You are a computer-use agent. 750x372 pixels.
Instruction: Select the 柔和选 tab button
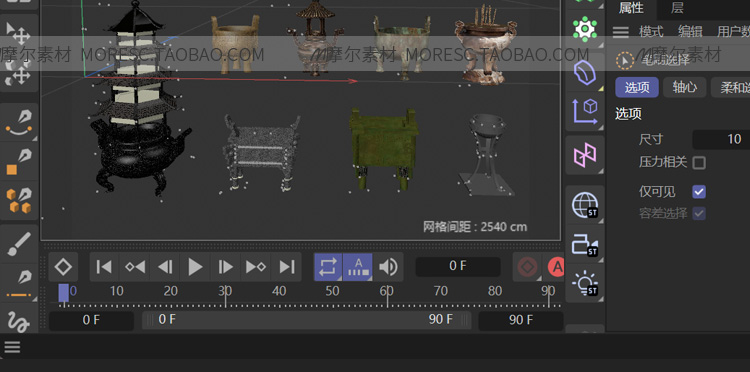[x=730, y=88]
